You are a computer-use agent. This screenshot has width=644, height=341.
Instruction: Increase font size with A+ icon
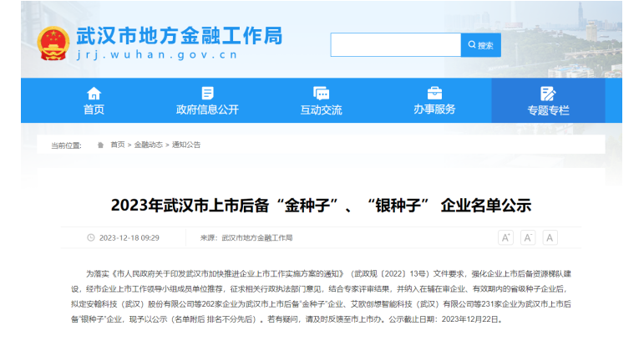pyautogui.click(x=505, y=237)
